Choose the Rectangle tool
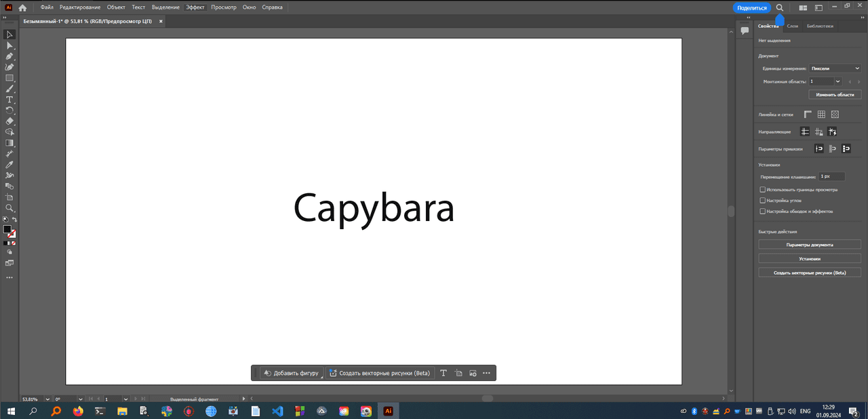 (x=9, y=78)
